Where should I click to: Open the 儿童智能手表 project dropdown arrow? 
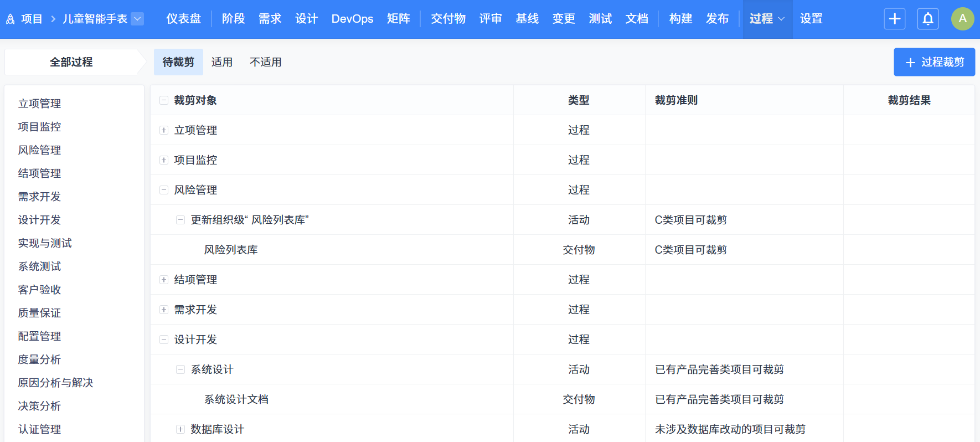(138, 19)
